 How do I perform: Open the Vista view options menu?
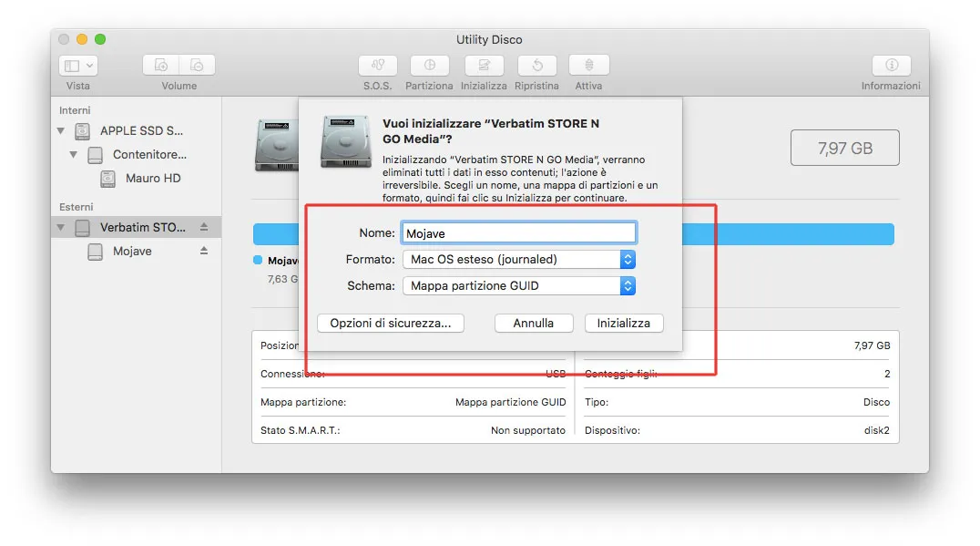(x=77, y=65)
